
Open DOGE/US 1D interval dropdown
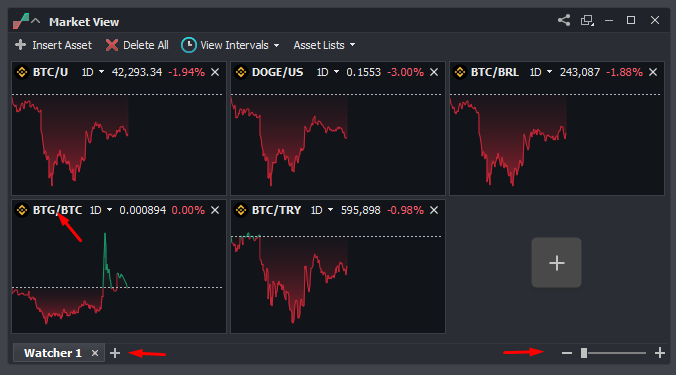pyautogui.click(x=328, y=72)
